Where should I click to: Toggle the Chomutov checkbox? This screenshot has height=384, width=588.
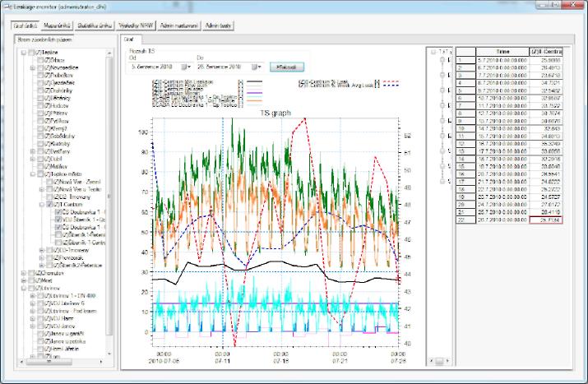point(31,273)
